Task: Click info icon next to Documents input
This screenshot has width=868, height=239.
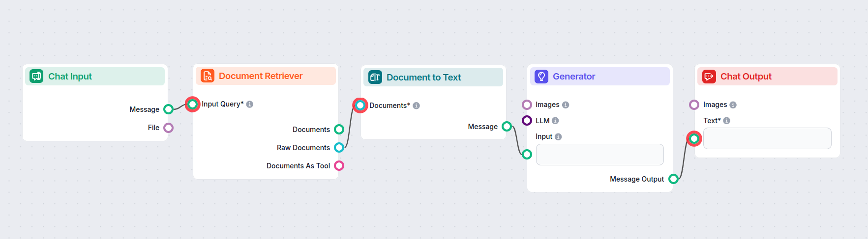Action: [x=417, y=106]
